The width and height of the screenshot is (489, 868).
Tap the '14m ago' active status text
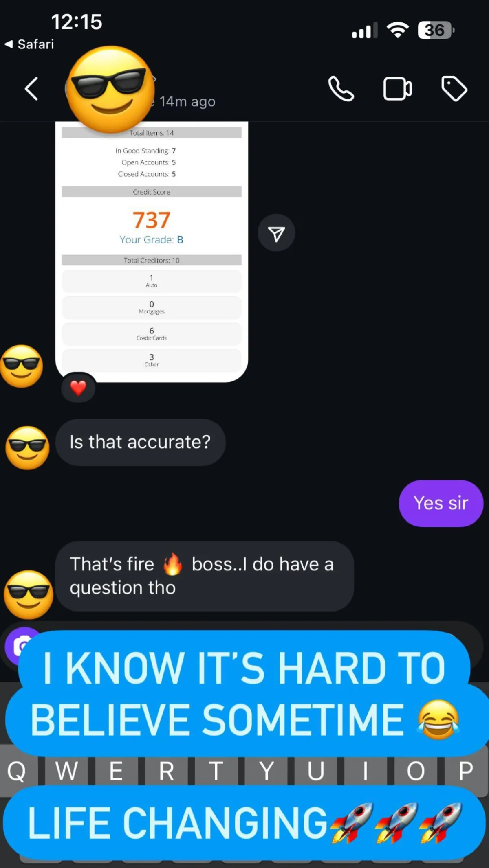tap(187, 102)
